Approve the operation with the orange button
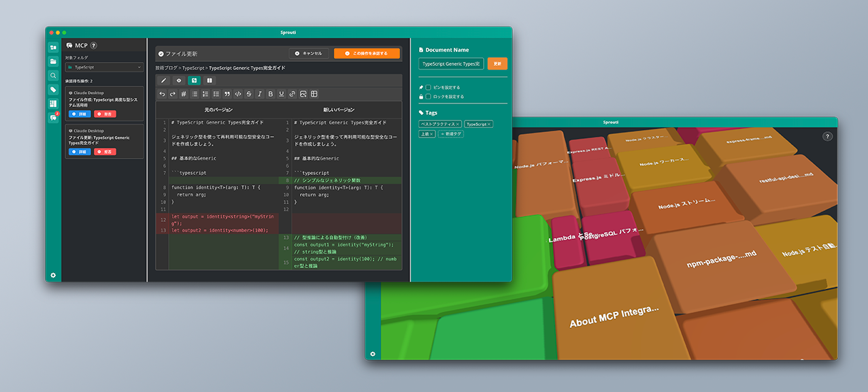Image resolution: width=868 pixels, height=392 pixels. (367, 53)
